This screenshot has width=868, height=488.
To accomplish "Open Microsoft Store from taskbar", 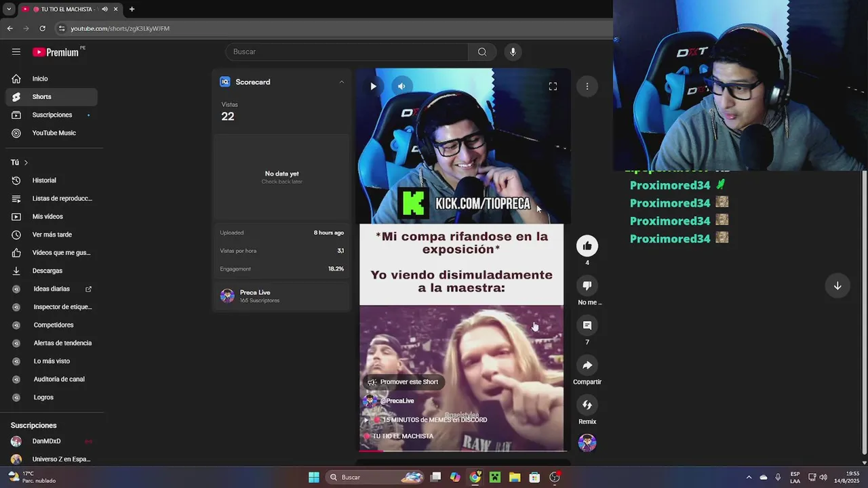I will click(x=534, y=477).
